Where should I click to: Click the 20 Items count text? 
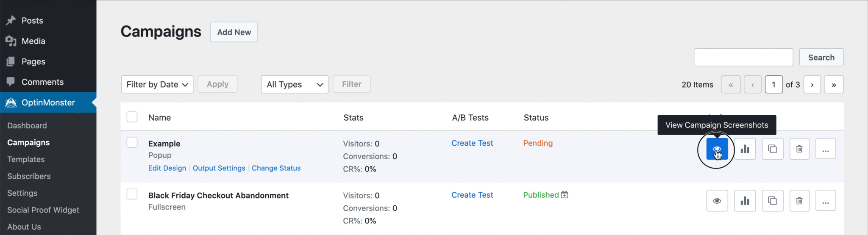coord(697,85)
